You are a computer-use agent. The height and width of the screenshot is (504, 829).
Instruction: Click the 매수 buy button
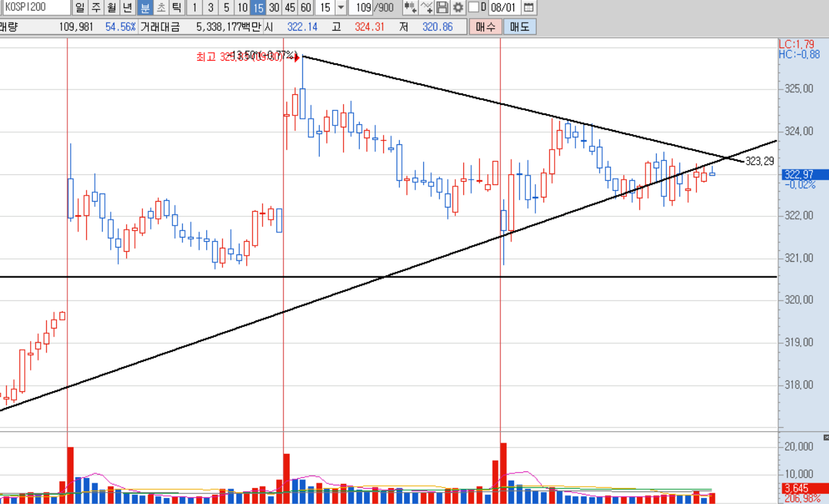(486, 27)
